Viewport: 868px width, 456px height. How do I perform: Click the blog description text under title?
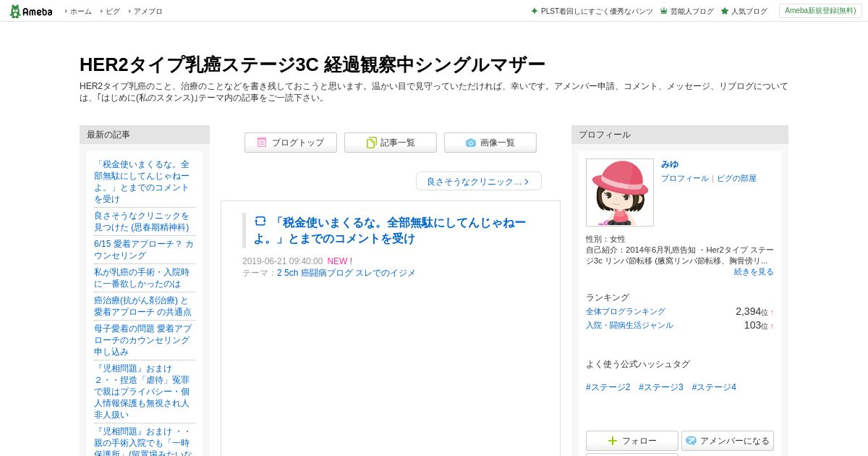tap(434, 92)
